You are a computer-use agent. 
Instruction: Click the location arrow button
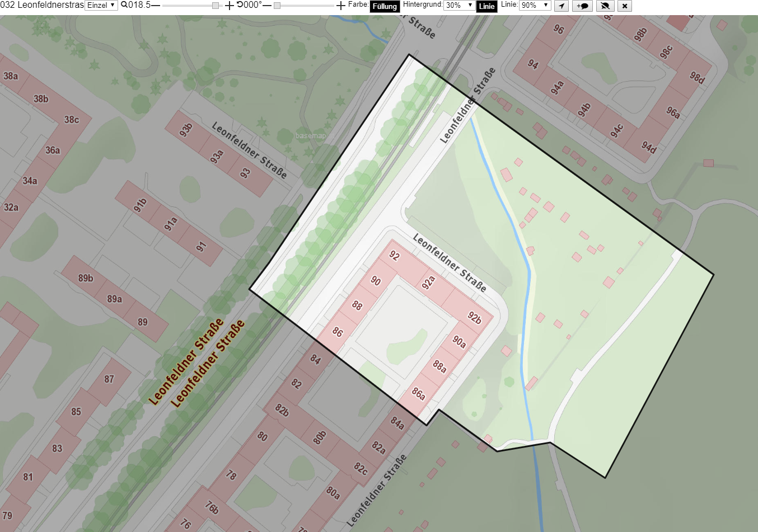click(x=562, y=6)
